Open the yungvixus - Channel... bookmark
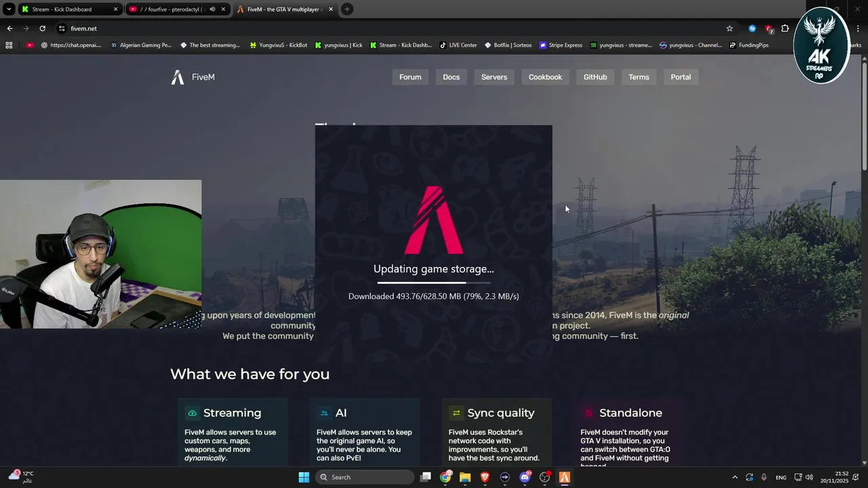This screenshot has height=488, width=868. [690, 45]
